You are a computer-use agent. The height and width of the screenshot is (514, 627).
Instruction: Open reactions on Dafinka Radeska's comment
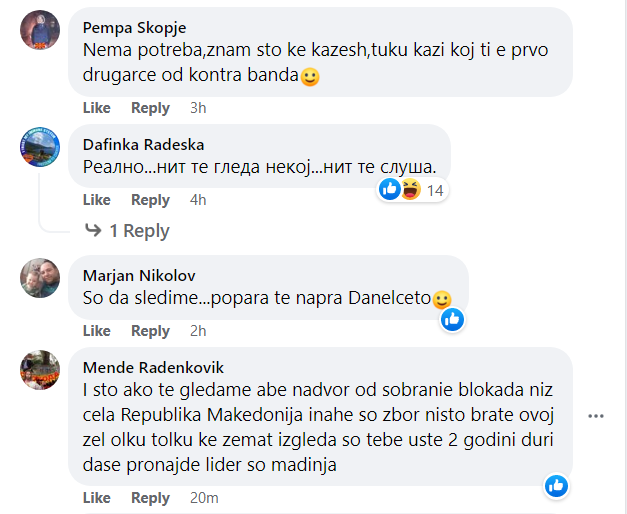pos(411,190)
